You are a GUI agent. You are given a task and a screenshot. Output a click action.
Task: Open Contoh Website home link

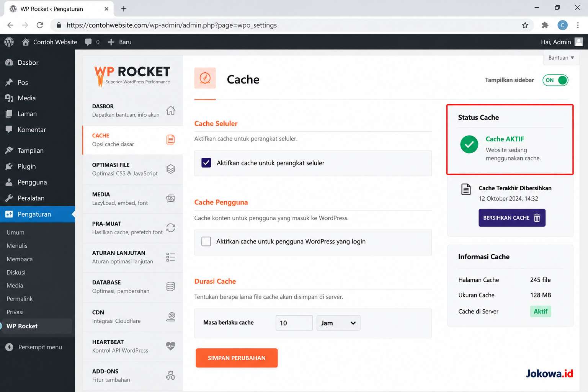49,42
